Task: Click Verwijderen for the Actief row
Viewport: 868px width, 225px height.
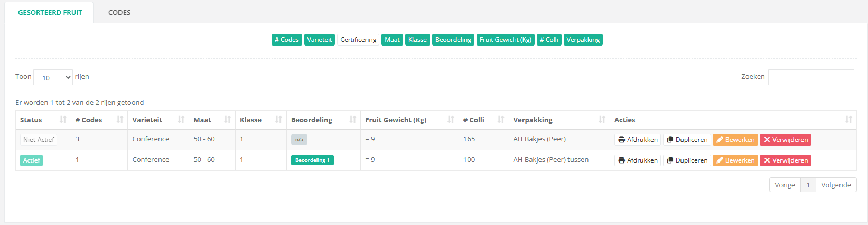Action: [786, 160]
